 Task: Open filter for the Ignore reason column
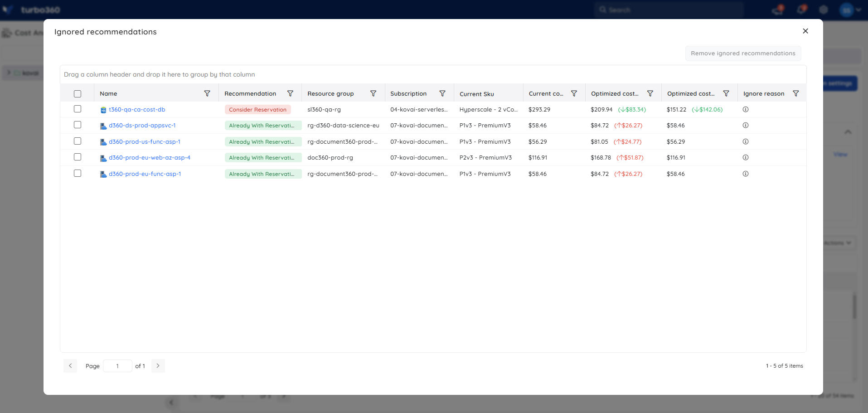(x=795, y=93)
